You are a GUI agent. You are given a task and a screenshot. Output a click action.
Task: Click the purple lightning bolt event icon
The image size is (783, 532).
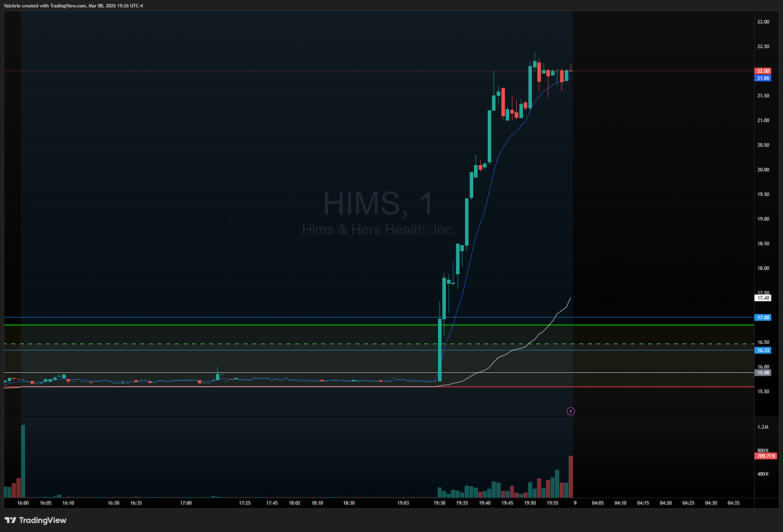pos(571,412)
